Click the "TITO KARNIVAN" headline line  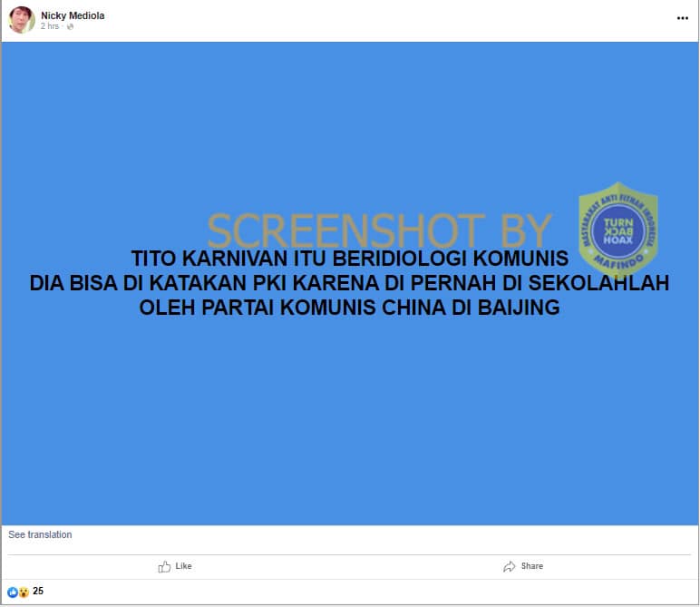[349, 258]
